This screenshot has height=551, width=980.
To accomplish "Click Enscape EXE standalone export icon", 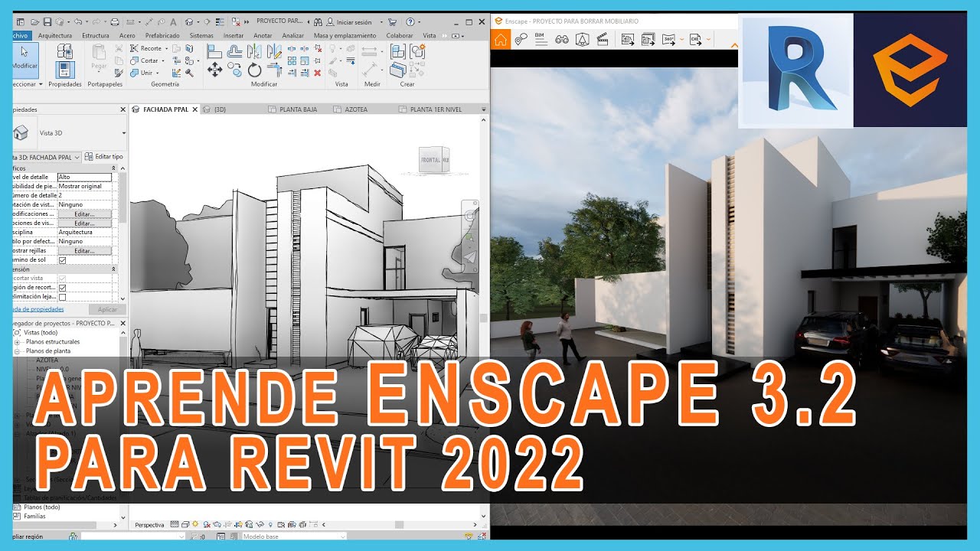I will tap(696, 40).
